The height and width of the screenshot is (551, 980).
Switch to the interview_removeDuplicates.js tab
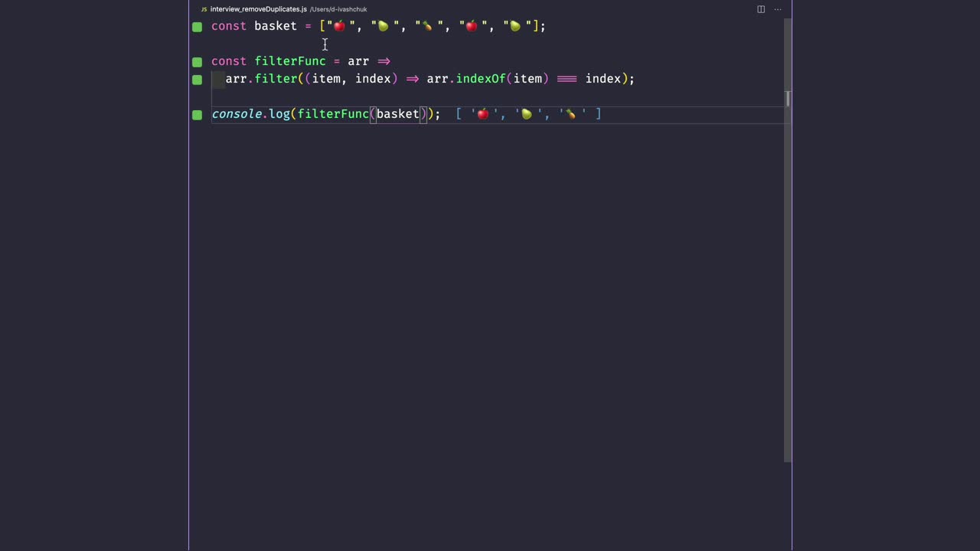(258, 8)
